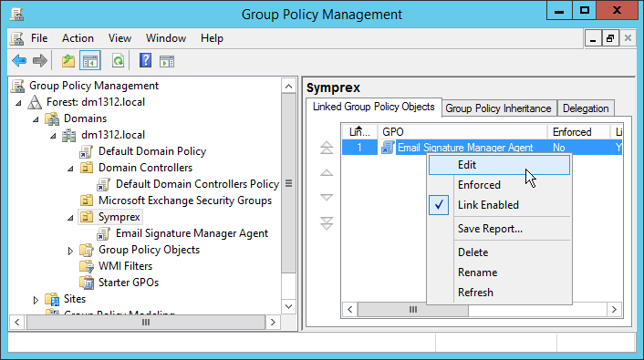
Task: Toggle the Show/Hide Action Pane icon
Action: point(167,61)
